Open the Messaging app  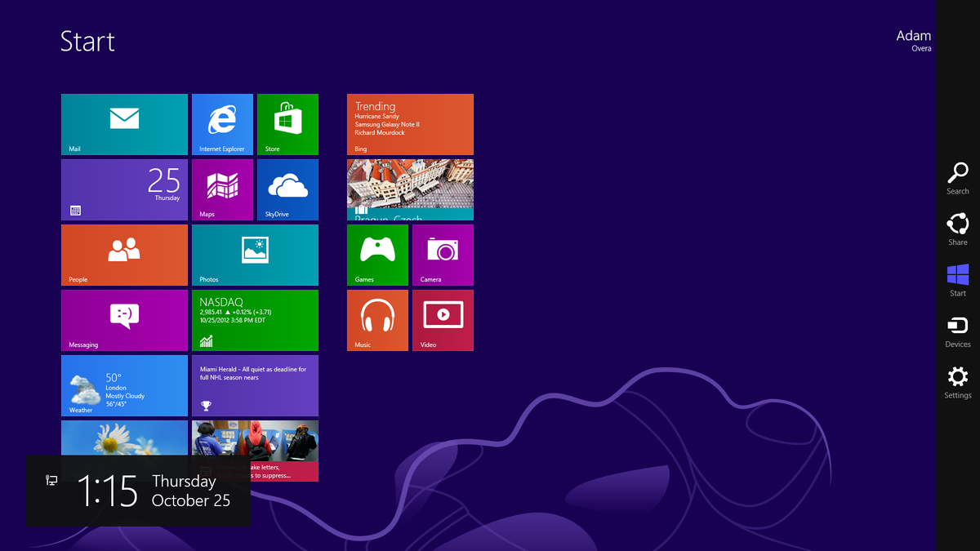(123, 320)
